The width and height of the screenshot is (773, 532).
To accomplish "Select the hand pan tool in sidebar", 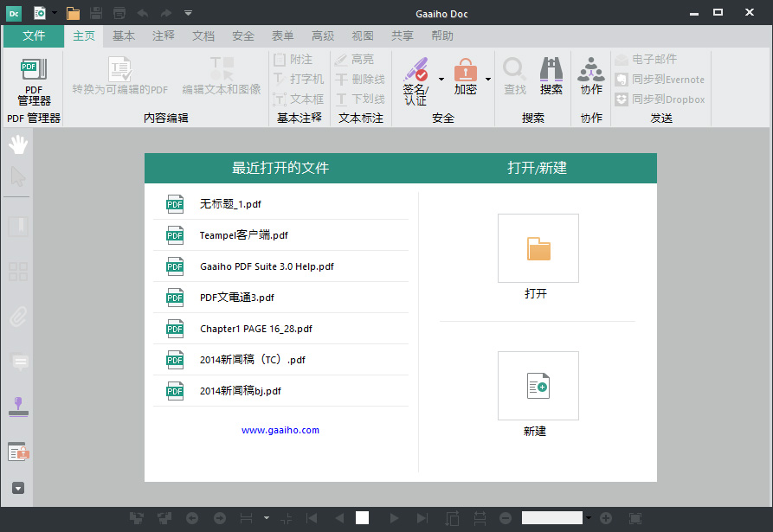I will pyautogui.click(x=18, y=144).
